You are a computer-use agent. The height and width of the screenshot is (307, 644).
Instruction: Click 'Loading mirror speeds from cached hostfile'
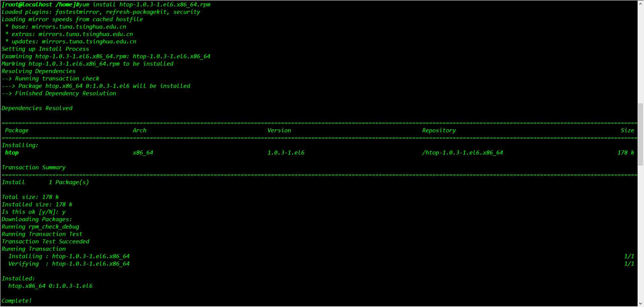[72, 19]
